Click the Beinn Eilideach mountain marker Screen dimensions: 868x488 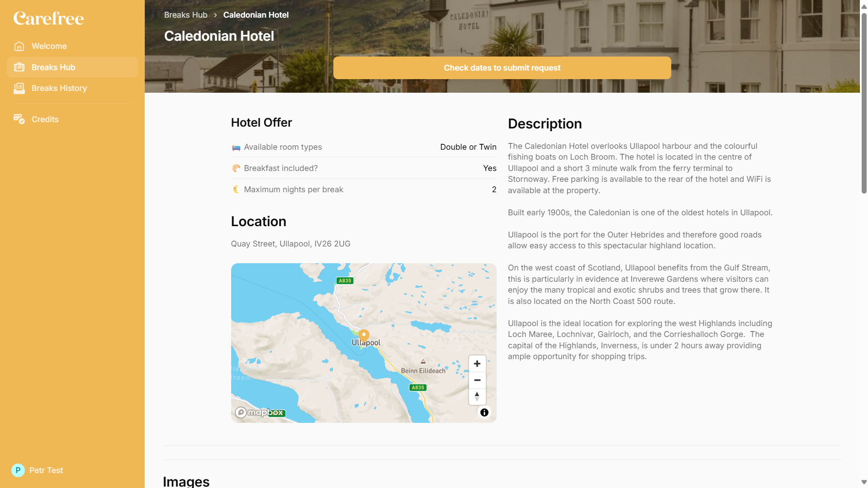423,361
